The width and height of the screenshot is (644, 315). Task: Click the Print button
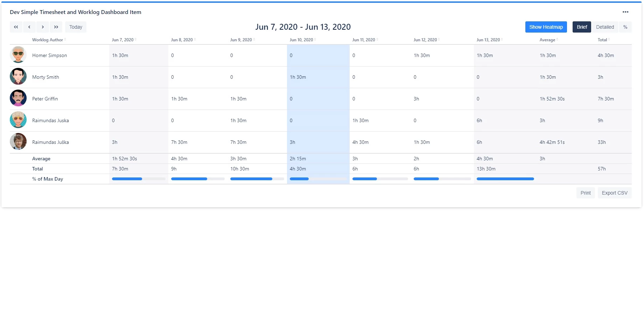pos(585,193)
